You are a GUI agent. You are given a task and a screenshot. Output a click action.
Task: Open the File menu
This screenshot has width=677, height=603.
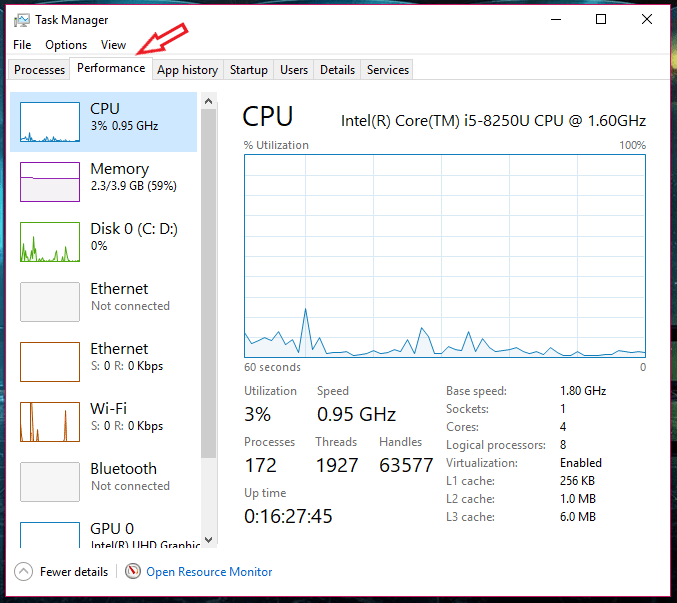click(22, 45)
